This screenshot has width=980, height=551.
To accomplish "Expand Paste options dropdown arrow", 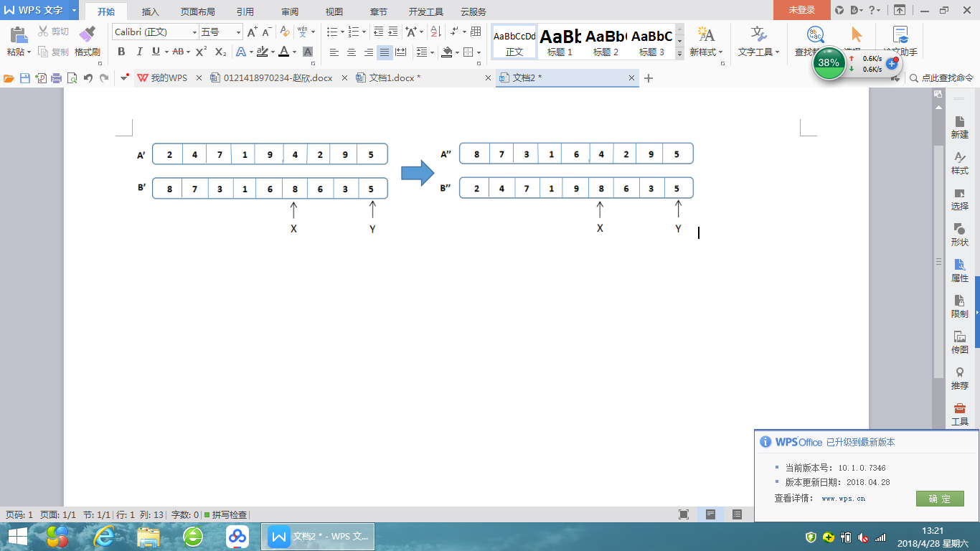I will [x=29, y=52].
